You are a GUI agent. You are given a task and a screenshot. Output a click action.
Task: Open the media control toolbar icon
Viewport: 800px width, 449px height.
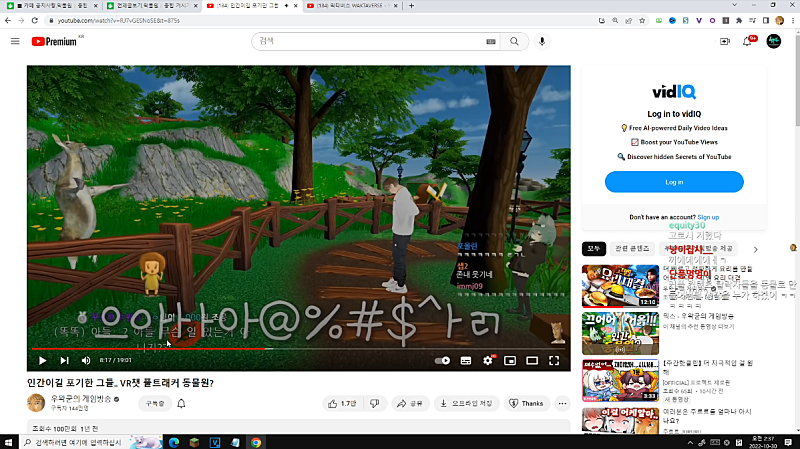752,20
